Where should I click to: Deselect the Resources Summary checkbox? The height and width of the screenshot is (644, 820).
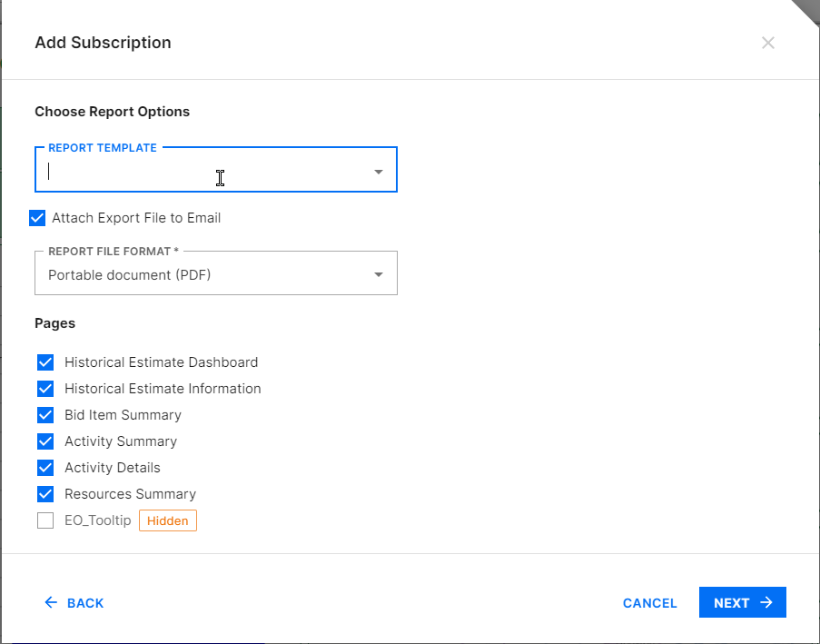tap(45, 494)
